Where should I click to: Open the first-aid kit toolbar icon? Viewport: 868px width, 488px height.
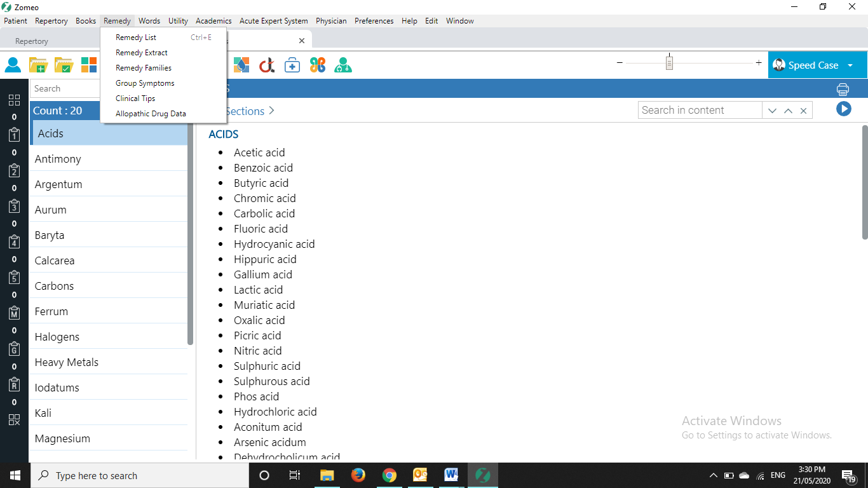pyautogui.click(x=292, y=65)
